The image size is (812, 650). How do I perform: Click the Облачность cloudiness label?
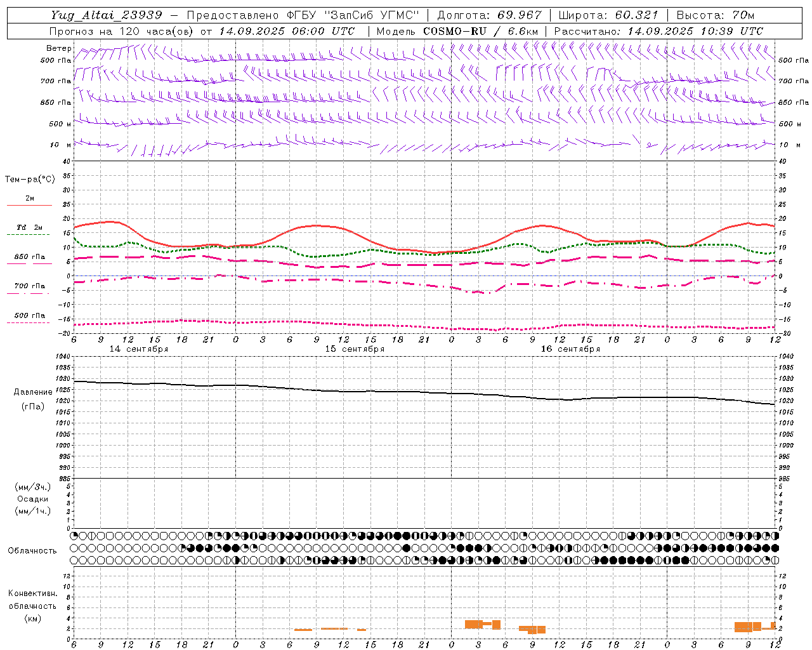pyautogui.click(x=32, y=551)
